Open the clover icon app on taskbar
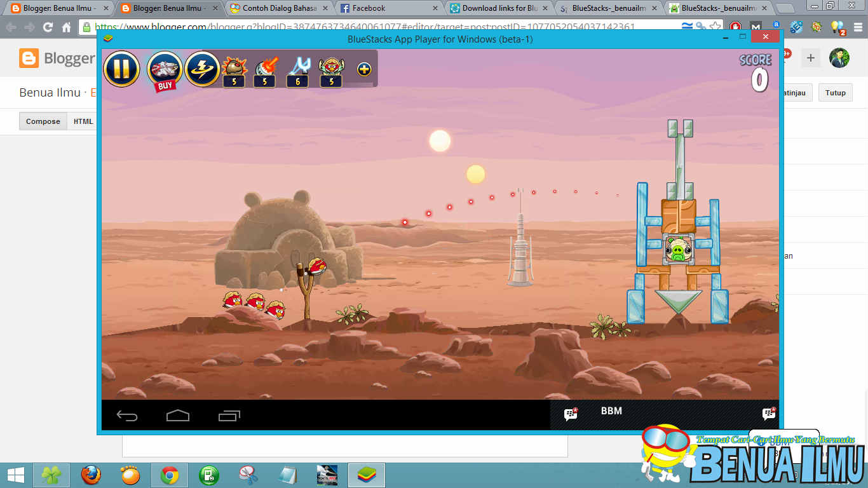 [51, 475]
